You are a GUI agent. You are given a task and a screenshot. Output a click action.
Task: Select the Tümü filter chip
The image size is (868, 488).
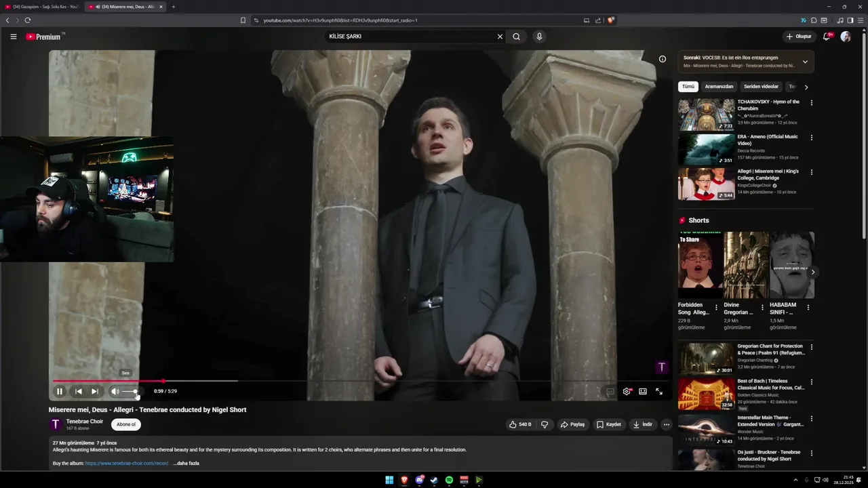[x=688, y=87]
